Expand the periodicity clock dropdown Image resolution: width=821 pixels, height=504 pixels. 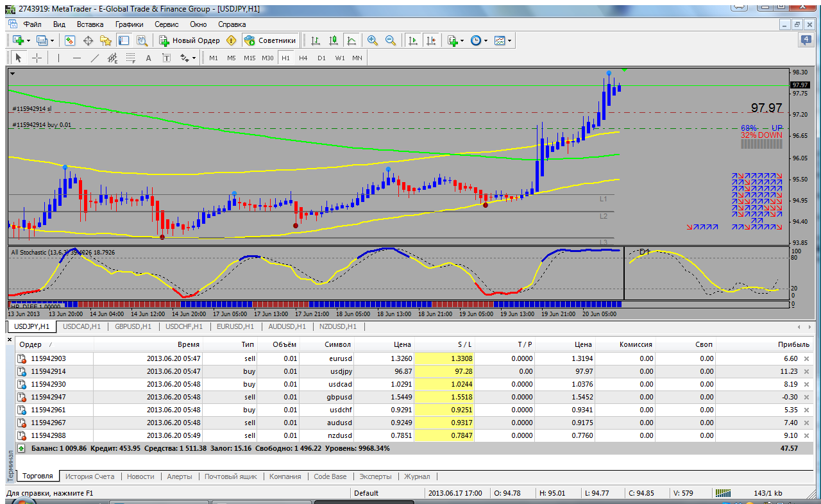(x=486, y=40)
